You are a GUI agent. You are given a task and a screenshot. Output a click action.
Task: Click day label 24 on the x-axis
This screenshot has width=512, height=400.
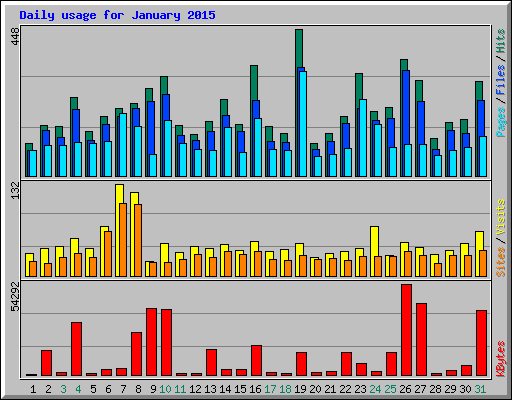(375, 389)
